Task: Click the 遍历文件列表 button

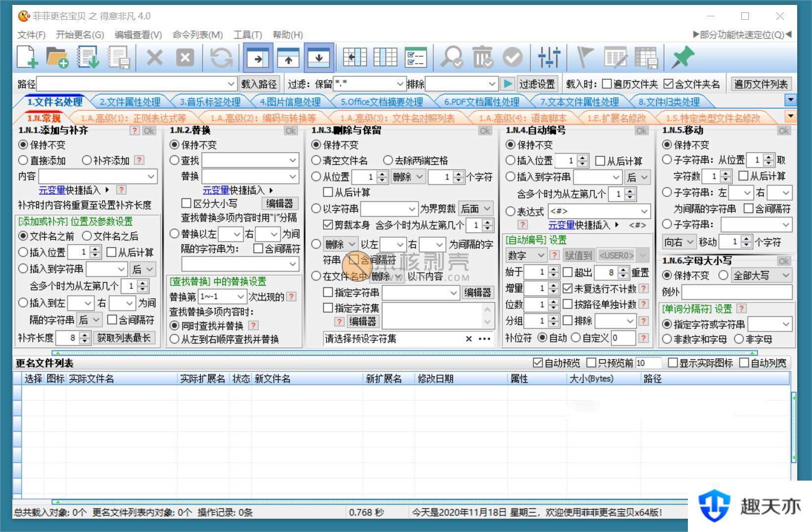Action: coord(761,84)
